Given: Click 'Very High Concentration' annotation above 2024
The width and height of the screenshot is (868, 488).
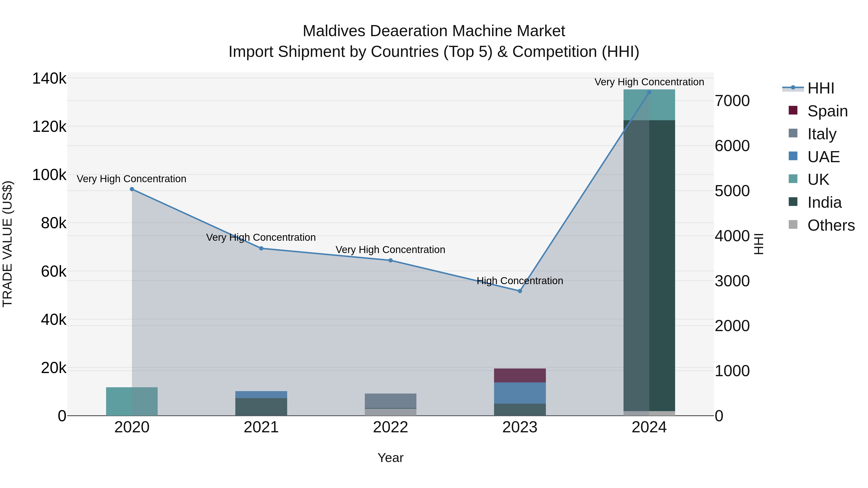Looking at the screenshot, I should pos(649,82).
